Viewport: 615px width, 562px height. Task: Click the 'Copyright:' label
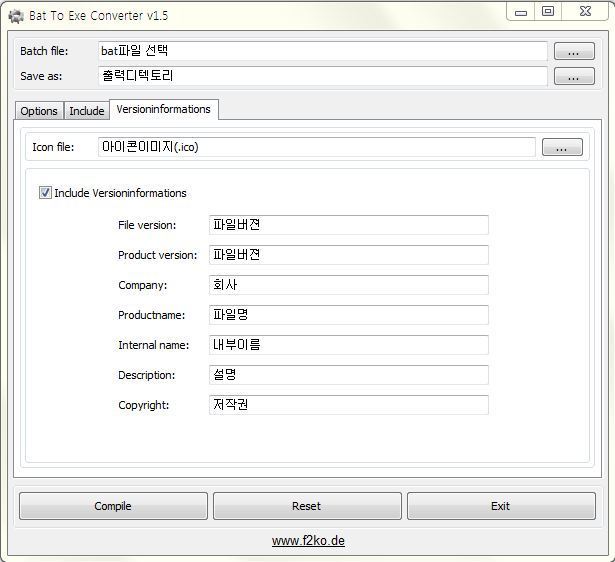click(x=144, y=405)
